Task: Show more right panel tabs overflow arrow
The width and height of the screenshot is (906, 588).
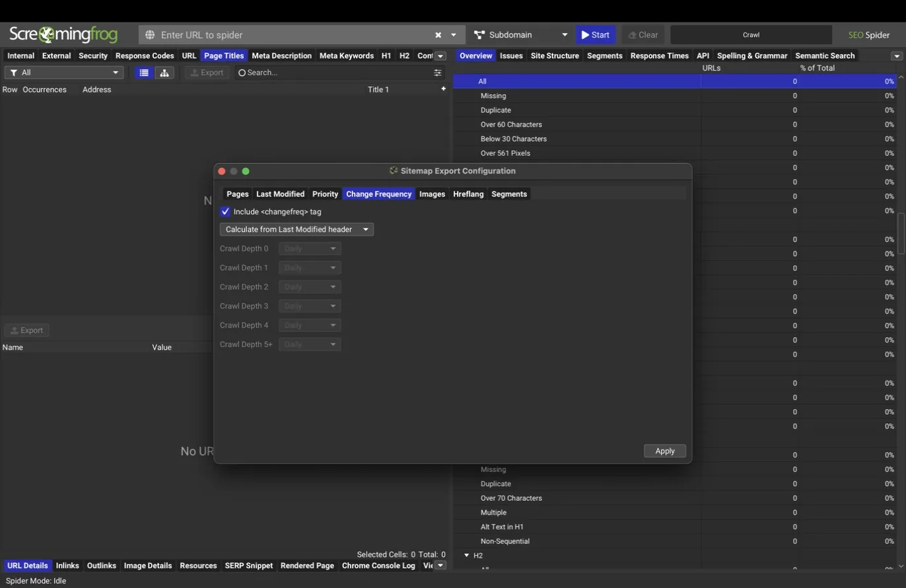Action: point(897,56)
